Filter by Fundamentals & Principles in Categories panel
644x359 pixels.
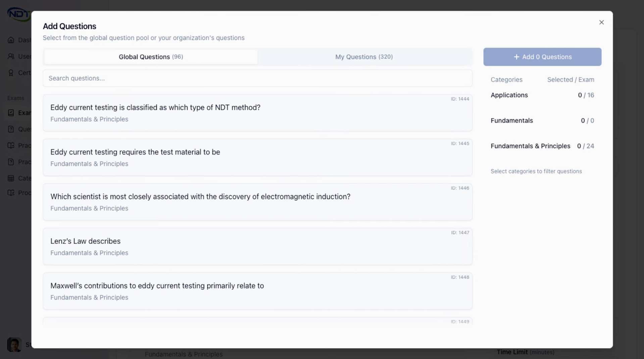pyautogui.click(x=542, y=146)
